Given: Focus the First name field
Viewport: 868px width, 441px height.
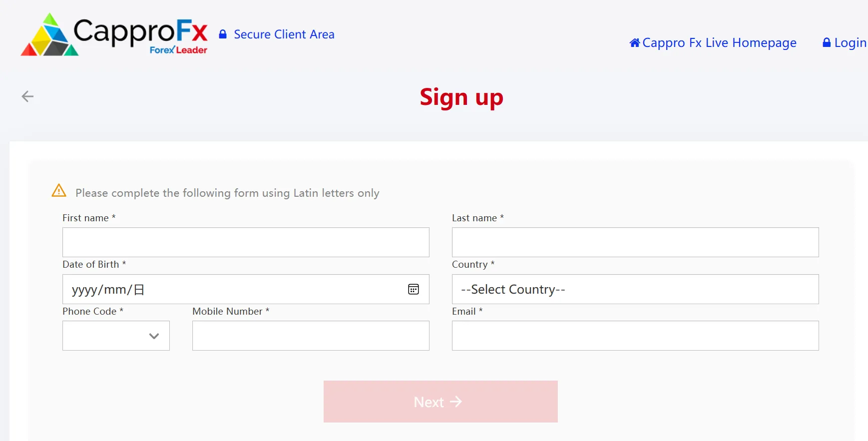Looking at the screenshot, I should point(246,242).
